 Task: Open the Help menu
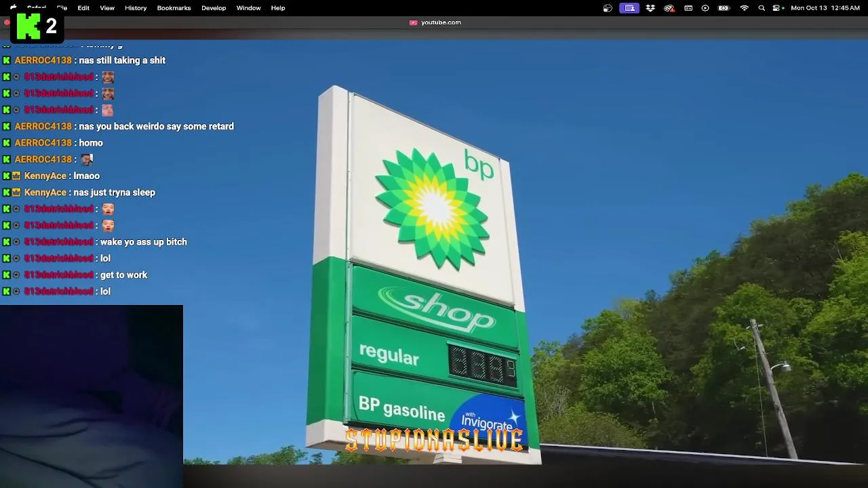(278, 8)
